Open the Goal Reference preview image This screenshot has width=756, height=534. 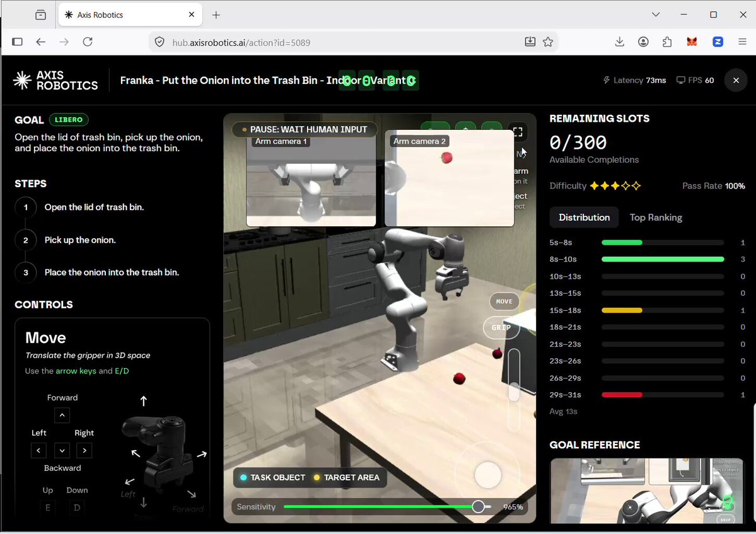(x=647, y=490)
